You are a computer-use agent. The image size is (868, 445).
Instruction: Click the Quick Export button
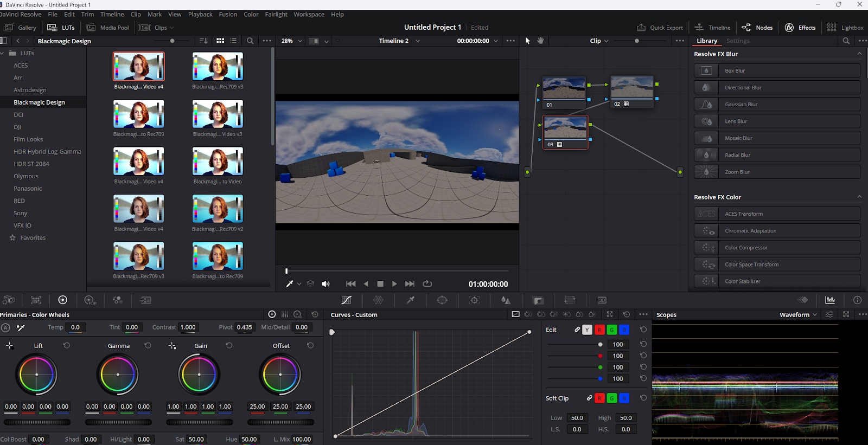click(x=660, y=28)
